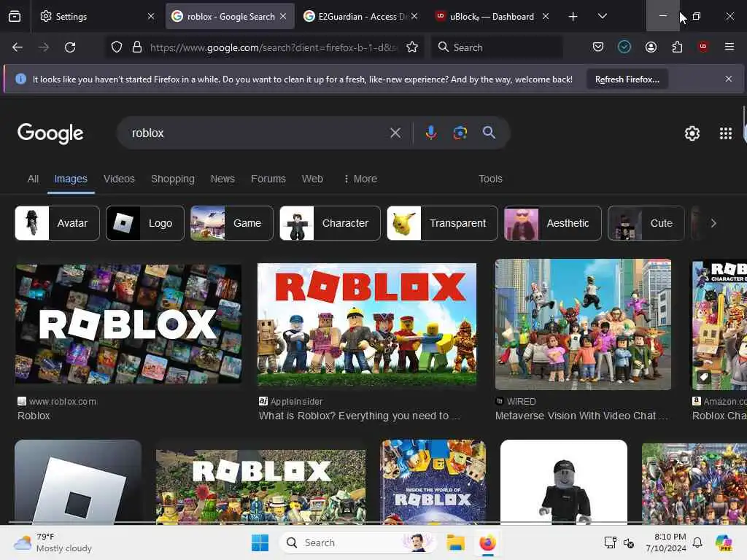Dismiss the Firefox refresh notification bar
This screenshot has width=747, height=560.
click(729, 79)
